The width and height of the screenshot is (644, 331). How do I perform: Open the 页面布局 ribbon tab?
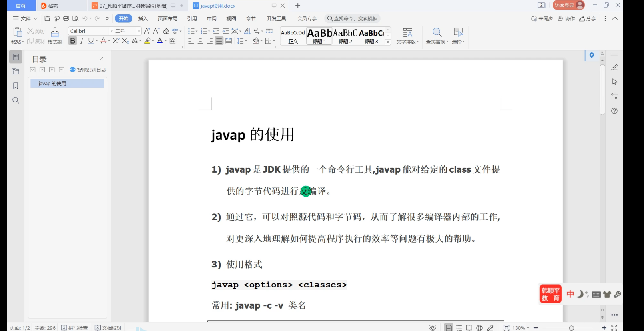coord(167,18)
